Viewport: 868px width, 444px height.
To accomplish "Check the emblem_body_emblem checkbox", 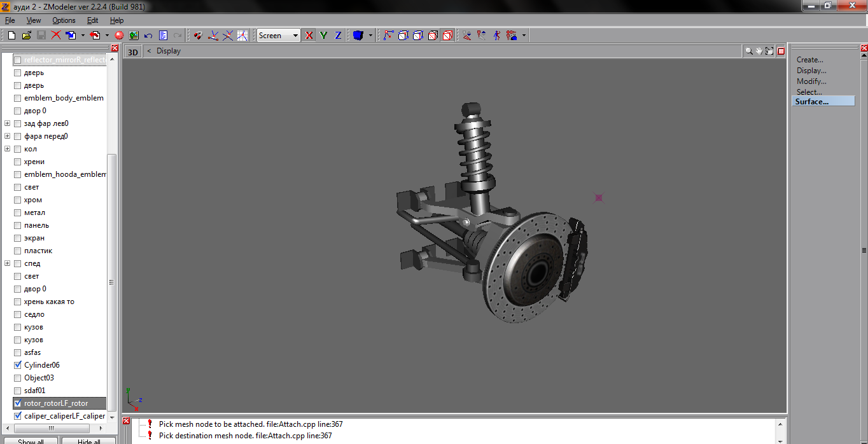I will 18,98.
